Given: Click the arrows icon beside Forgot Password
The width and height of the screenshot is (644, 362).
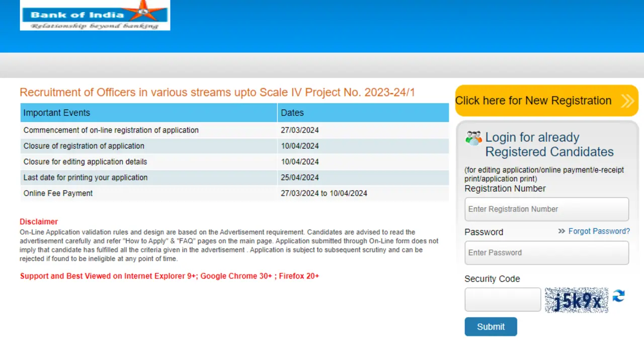Looking at the screenshot, I should (561, 231).
